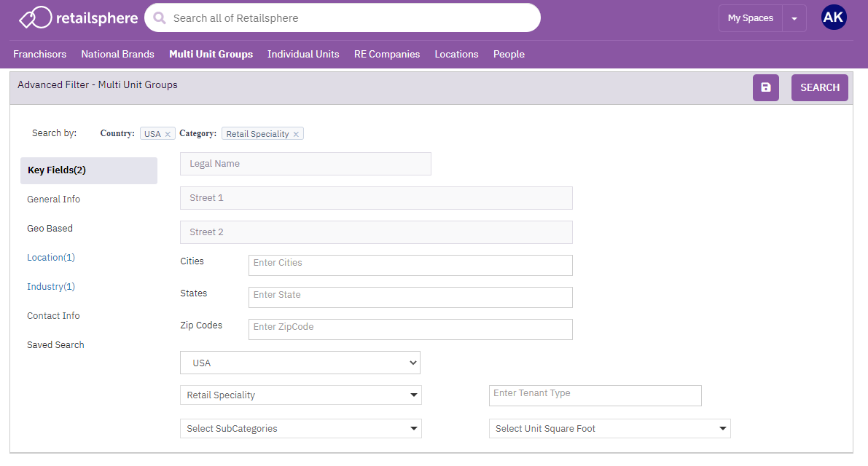Viewport: 868px width, 466px height.
Task: Open the Location(1) filter section
Action: [x=51, y=258]
